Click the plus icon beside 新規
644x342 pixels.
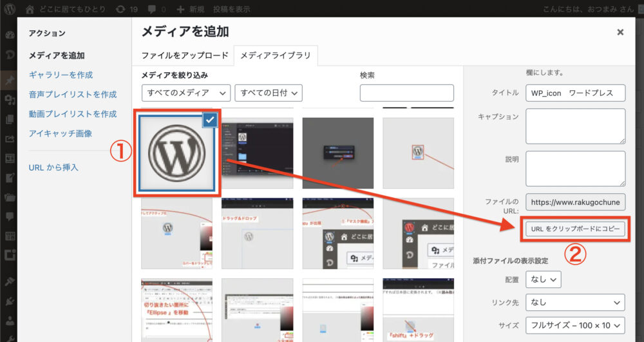click(180, 8)
